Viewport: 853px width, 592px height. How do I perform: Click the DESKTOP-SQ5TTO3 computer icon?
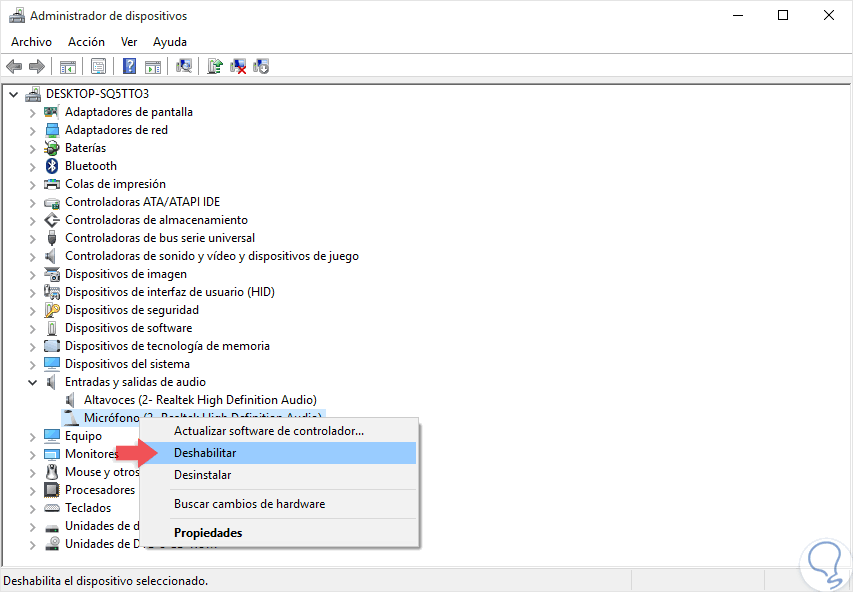click(x=33, y=94)
